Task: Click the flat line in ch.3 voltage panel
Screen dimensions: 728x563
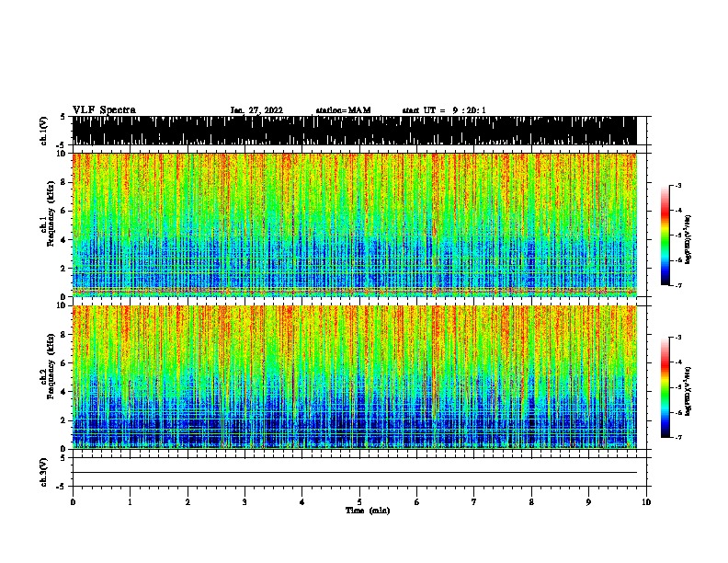Action: pyautogui.click(x=354, y=473)
